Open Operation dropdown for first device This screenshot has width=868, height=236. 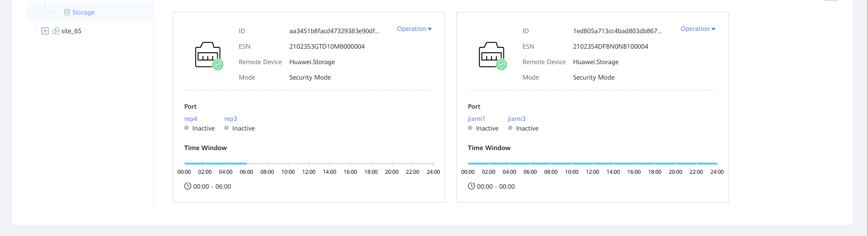click(414, 29)
